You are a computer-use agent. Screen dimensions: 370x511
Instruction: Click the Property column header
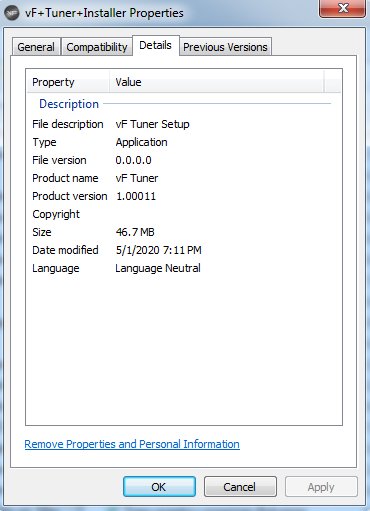(68, 82)
